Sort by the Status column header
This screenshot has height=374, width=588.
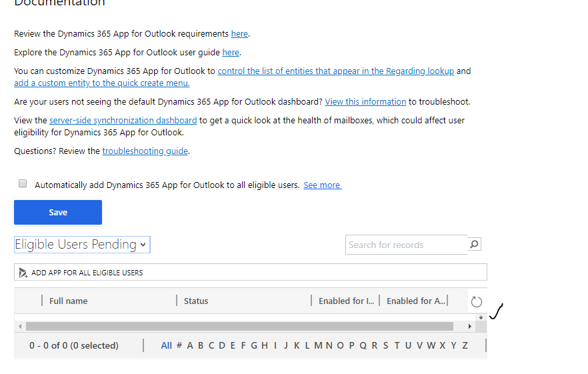click(196, 301)
